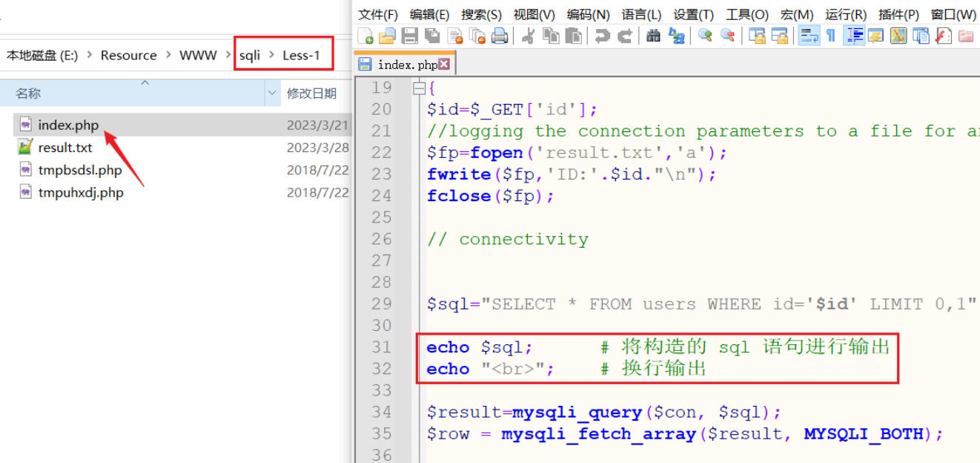980x463 pixels.
Task: Open the 名称 column header dropdown arrow
Action: (x=272, y=93)
